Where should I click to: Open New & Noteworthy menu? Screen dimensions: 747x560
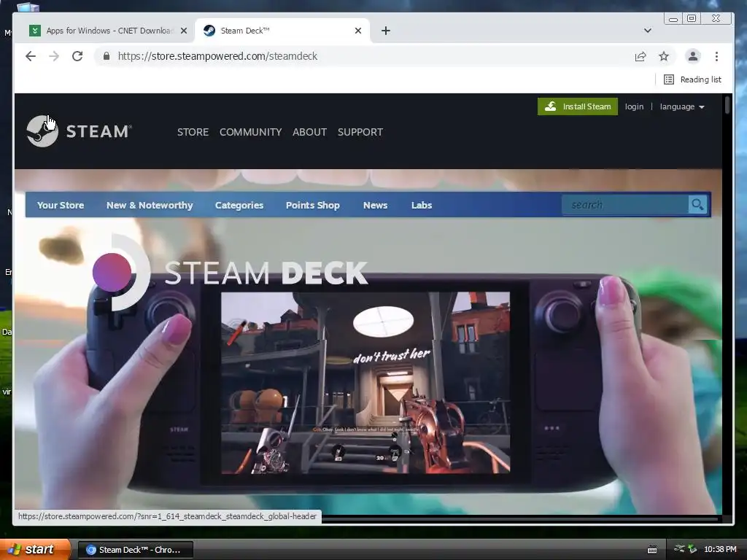[x=150, y=205]
